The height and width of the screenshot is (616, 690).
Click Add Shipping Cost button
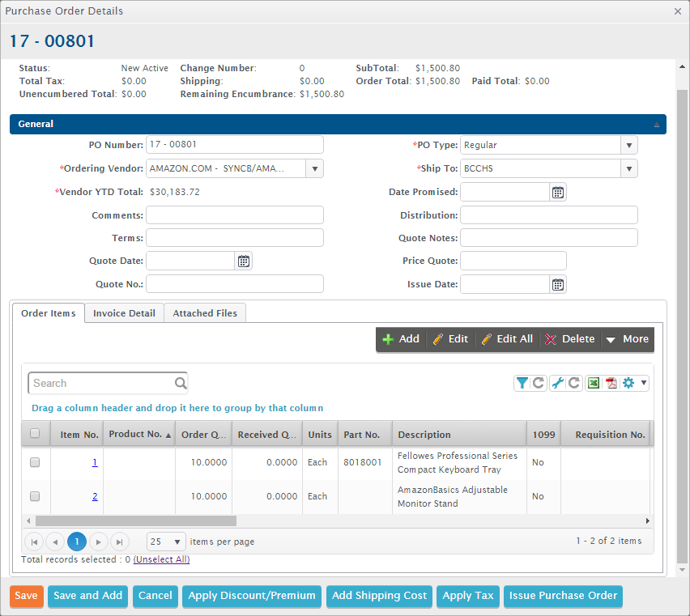pyautogui.click(x=379, y=596)
